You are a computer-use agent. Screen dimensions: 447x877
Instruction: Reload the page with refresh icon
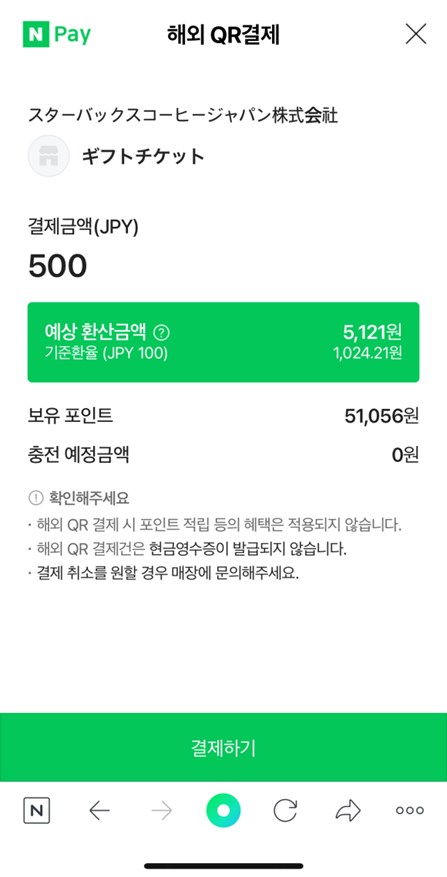click(x=285, y=810)
